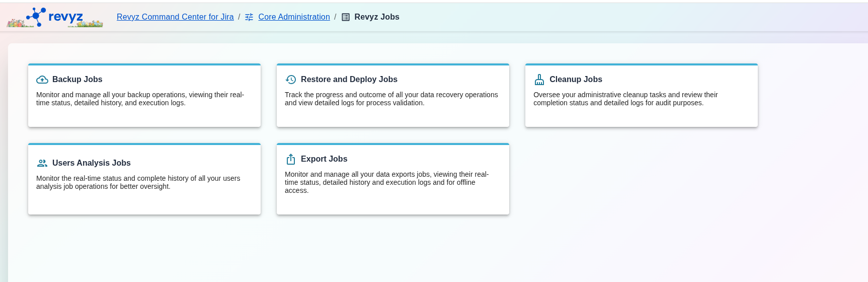Click the Export Jobs share icon
Viewport: 868px width, 282px height.
[x=291, y=159]
